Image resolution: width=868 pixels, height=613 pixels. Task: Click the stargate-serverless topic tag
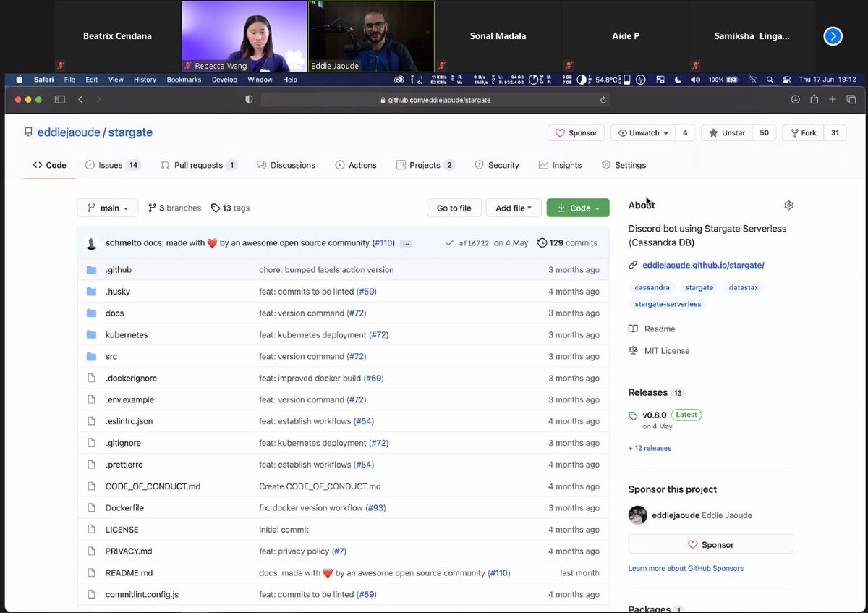(668, 305)
